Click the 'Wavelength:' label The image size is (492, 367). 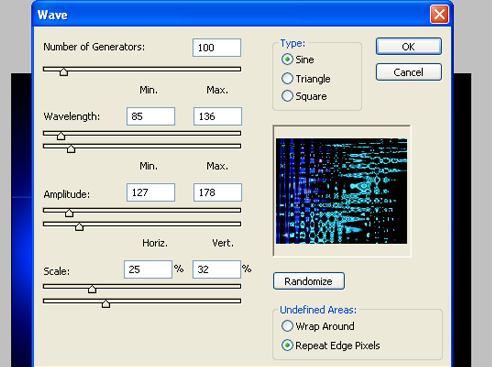[72, 116]
